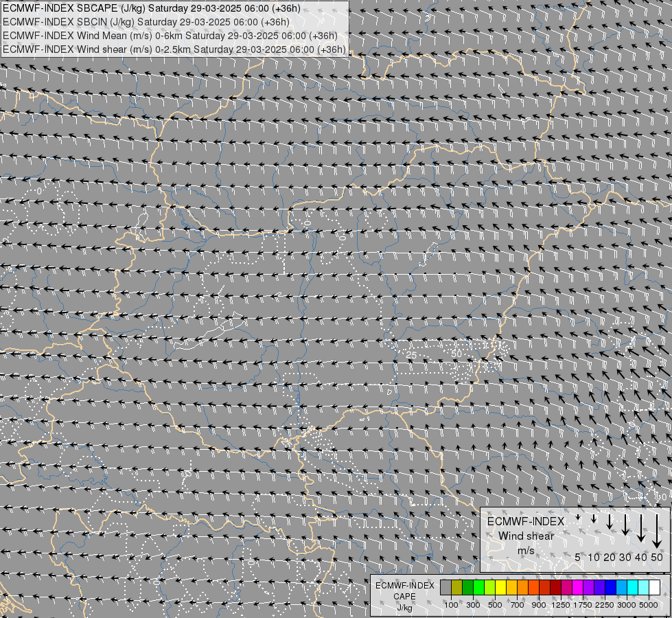Click the Wind Mean 0-6km title line
The height and width of the screenshot is (618, 672).
point(170,36)
